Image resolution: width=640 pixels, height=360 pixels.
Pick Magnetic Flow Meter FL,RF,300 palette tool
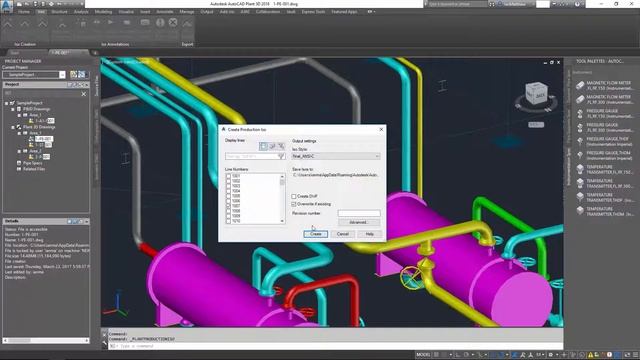(605, 99)
